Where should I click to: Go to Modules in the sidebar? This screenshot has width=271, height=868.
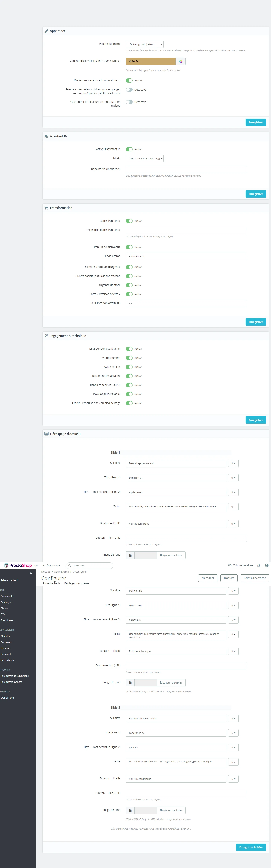coord(5,636)
